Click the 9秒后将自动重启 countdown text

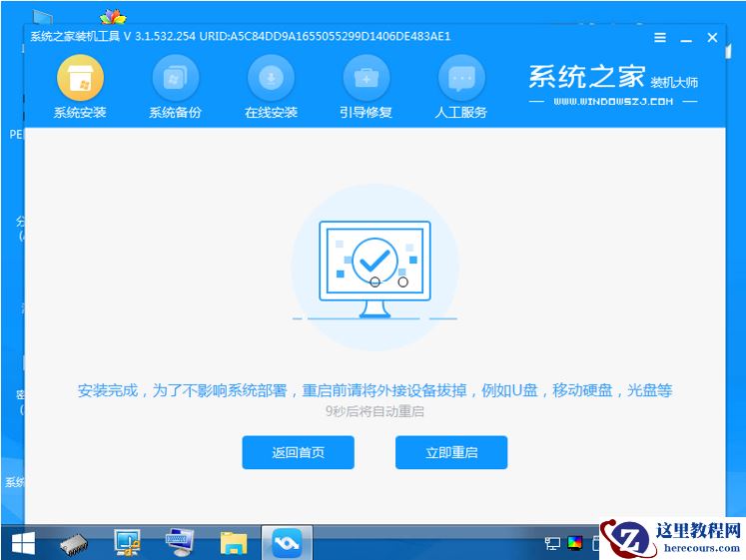coord(374,411)
